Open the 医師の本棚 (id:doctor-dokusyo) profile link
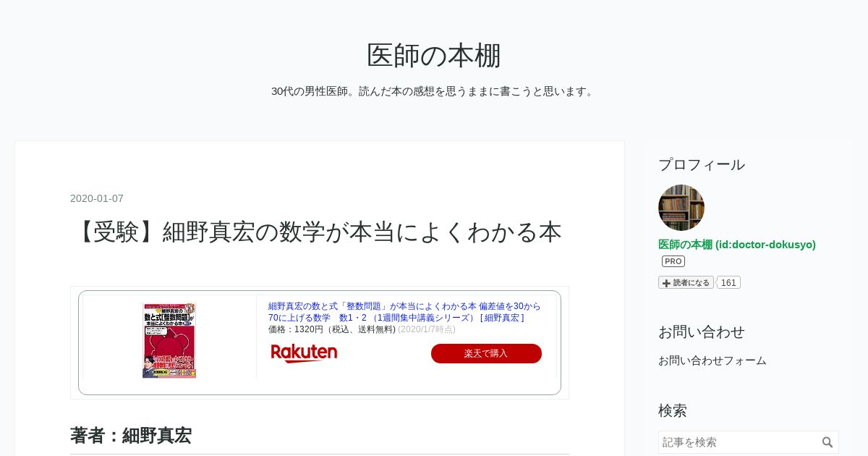The width and height of the screenshot is (868, 456). click(737, 245)
